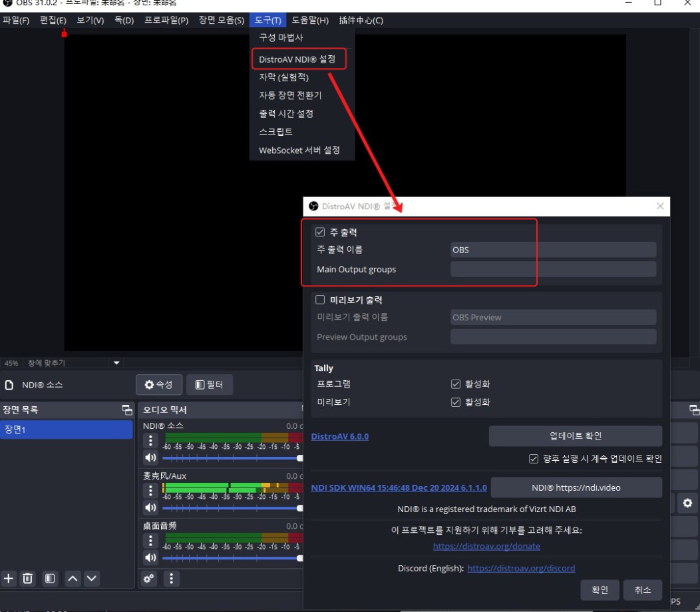Adjust the 麦克风/Aux volume slider

pos(233,508)
